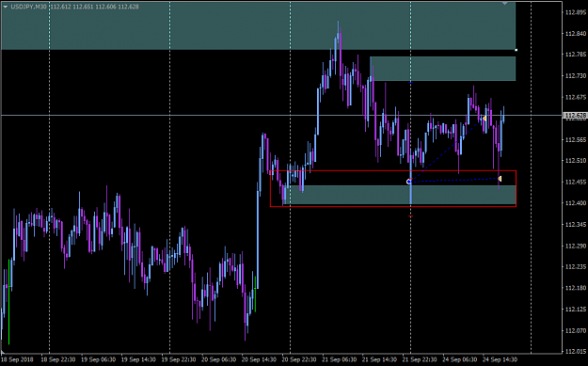Click the 112.070 price scale label
Viewport: 588px width, 366px height.
coord(575,330)
